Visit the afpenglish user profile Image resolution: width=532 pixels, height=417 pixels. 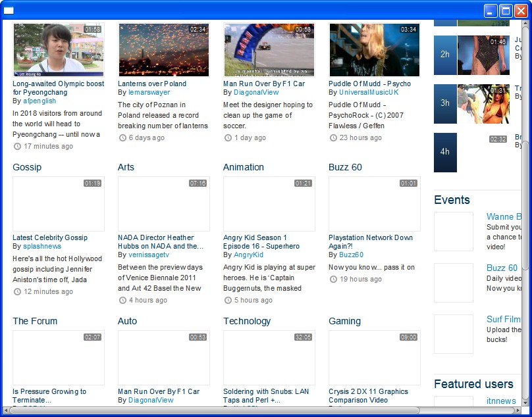(x=40, y=101)
